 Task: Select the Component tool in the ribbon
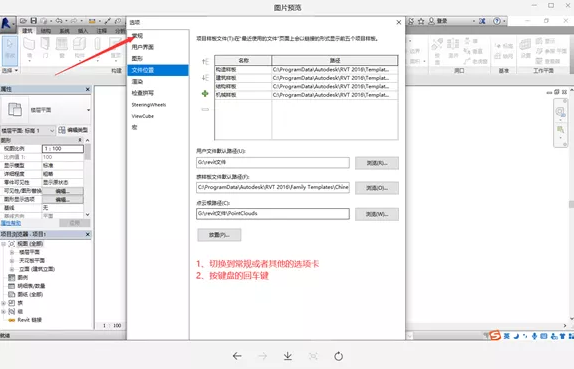[x=79, y=48]
